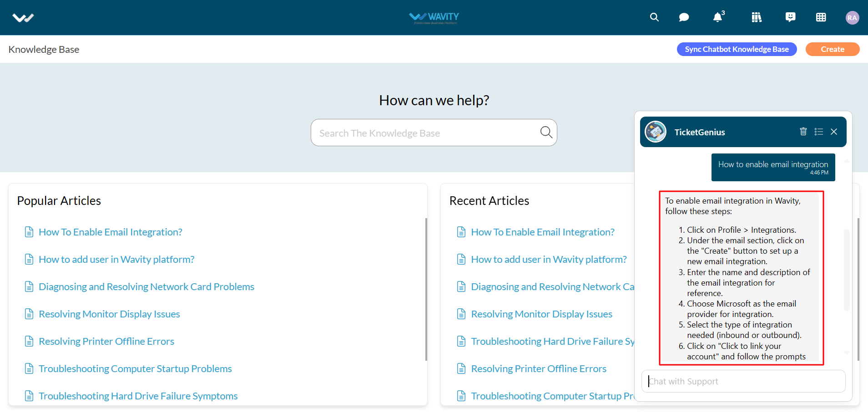Screen dimensions: 868x414
Task: Delete the TicketGenius chat with the trash icon
Action: pyautogui.click(x=803, y=132)
